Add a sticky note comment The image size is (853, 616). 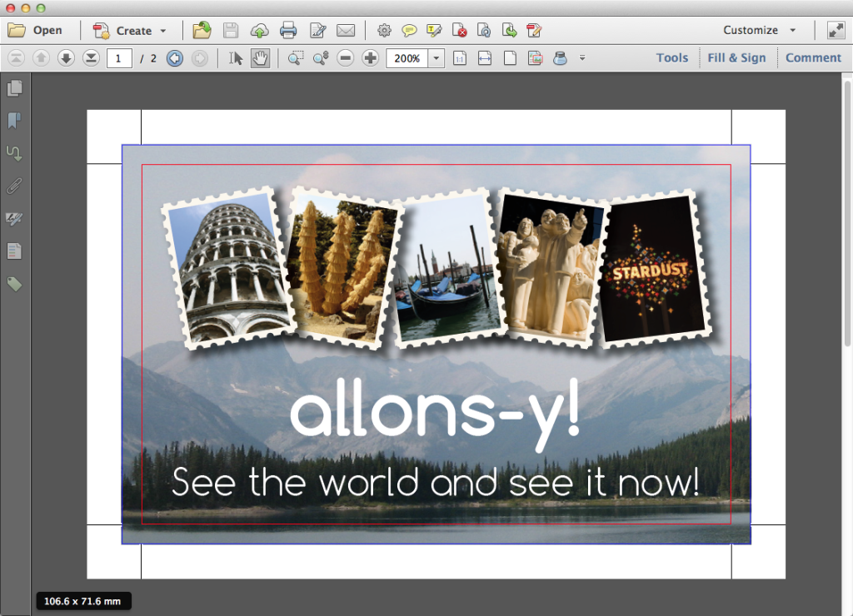click(409, 31)
